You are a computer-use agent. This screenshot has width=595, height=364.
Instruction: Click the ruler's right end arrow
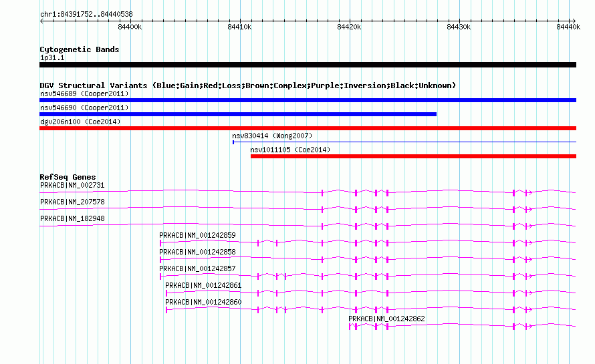coord(574,21)
